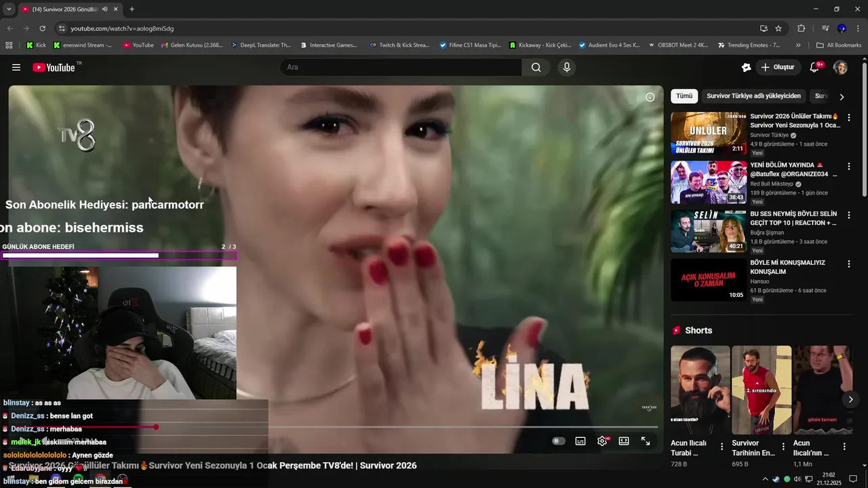Open the Kick bookmark
This screenshot has height=488, width=868.
(36, 45)
